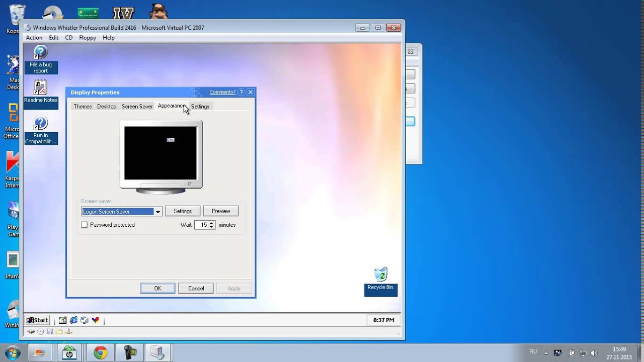Click Cancel in Display Properties

(x=196, y=288)
